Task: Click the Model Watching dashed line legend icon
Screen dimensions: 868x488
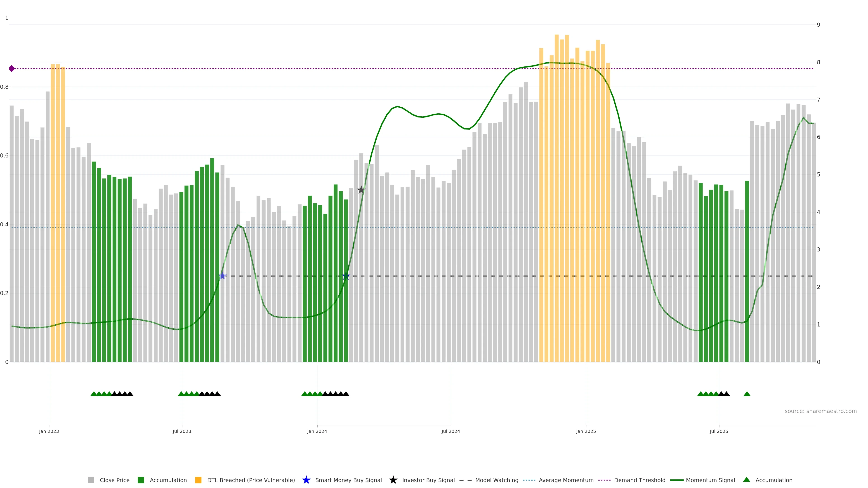Action: point(465,480)
